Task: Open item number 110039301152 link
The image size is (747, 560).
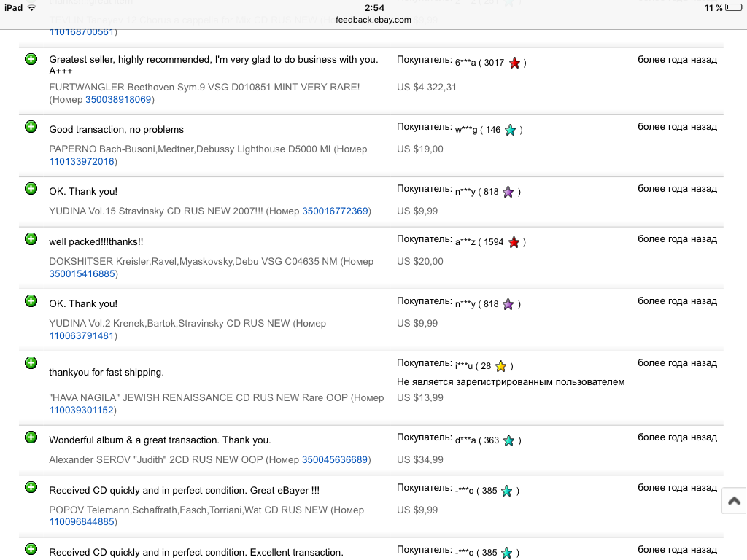Action: [82, 410]
